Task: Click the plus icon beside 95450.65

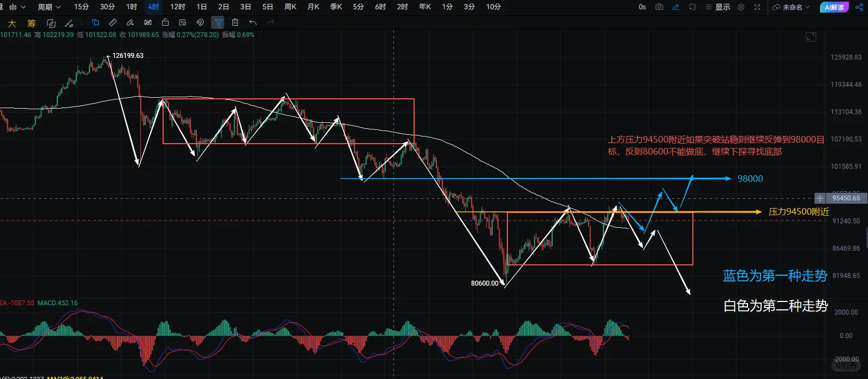Action: tap(820, 198)
